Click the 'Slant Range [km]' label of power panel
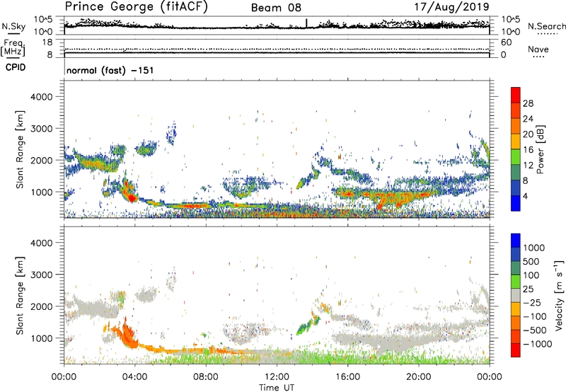566x392 pixels. click(20, 149)
